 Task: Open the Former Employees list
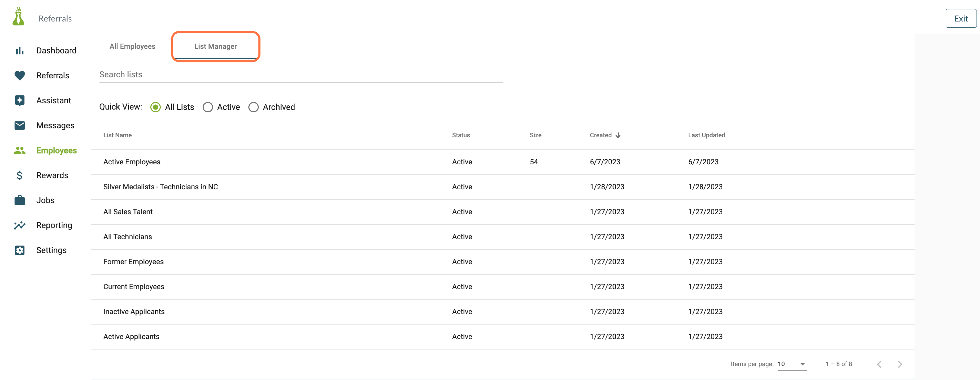pyautogui.click(x=133, y=261)
